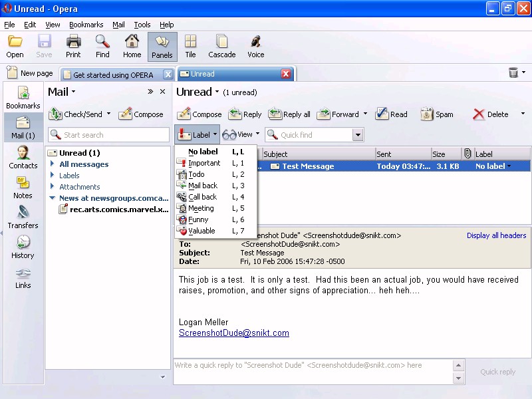Close the Unread tab
Image resolution: width=532 pixels, height=399 pixels.
286,74
